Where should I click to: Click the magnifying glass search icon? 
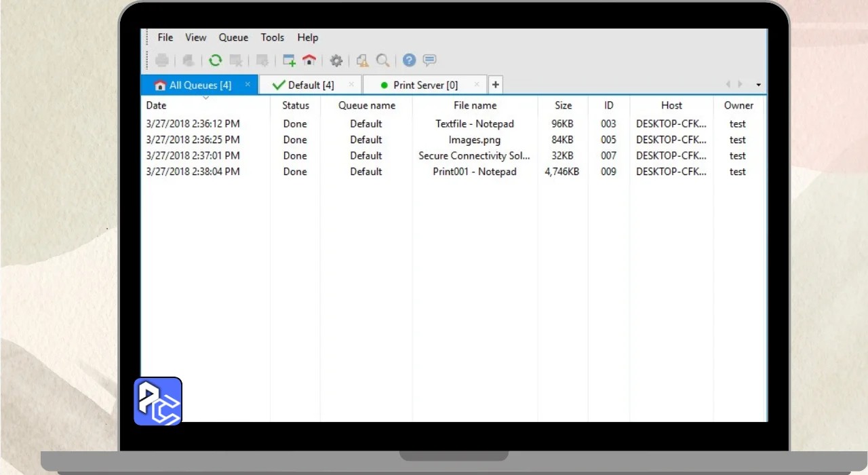pos(383,60)
